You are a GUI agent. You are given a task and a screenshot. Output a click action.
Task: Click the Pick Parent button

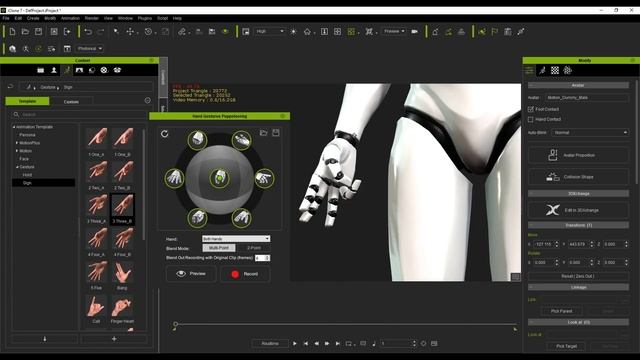pos(562,311)
